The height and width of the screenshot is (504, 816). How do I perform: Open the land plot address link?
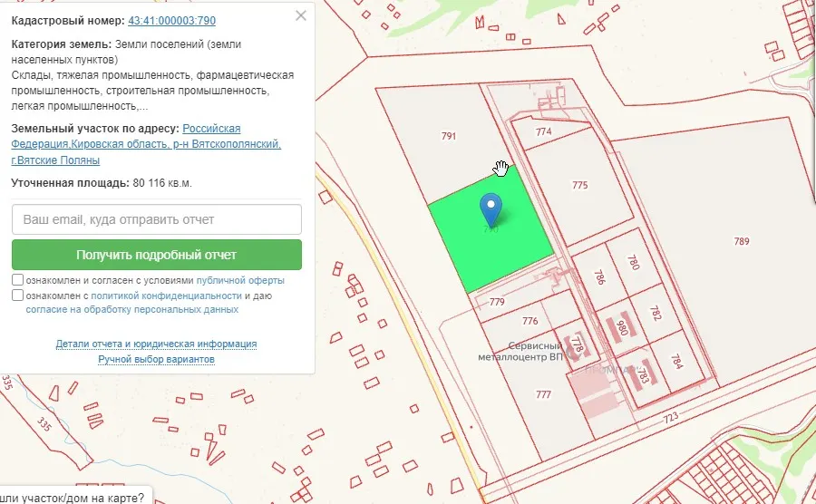146,144
